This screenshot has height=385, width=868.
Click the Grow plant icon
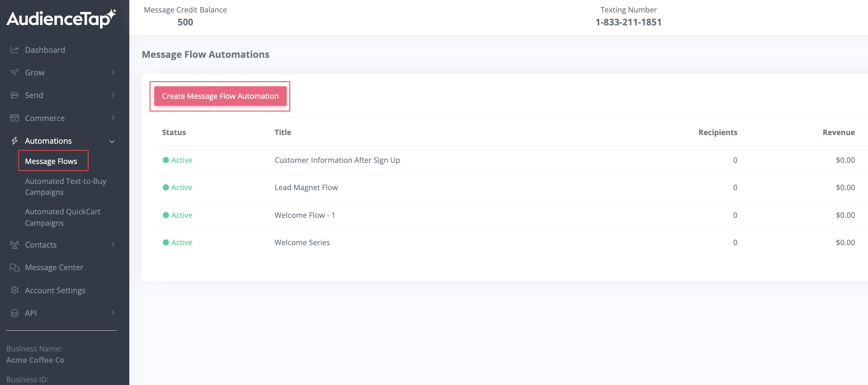click(x=14, y=72)
